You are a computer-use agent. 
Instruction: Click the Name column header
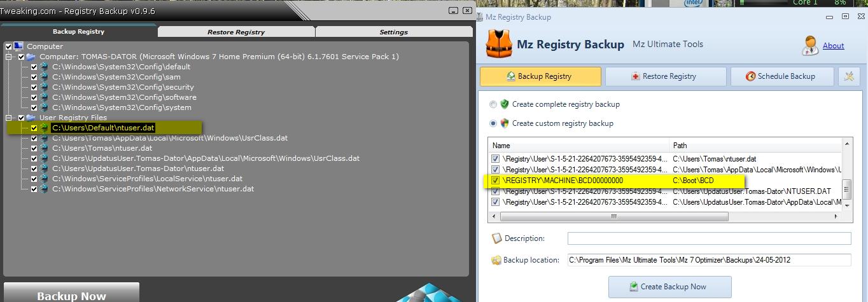(578, 146)
